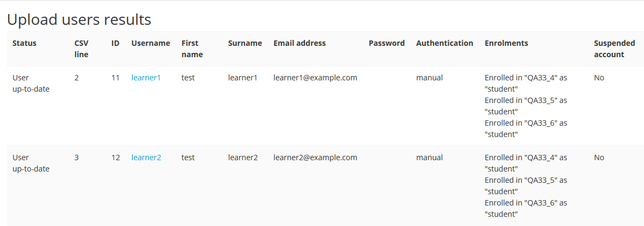Viewport: 644px width, 226px height.
Task: Select the learner1@example.com email cell
Action: 315,78
